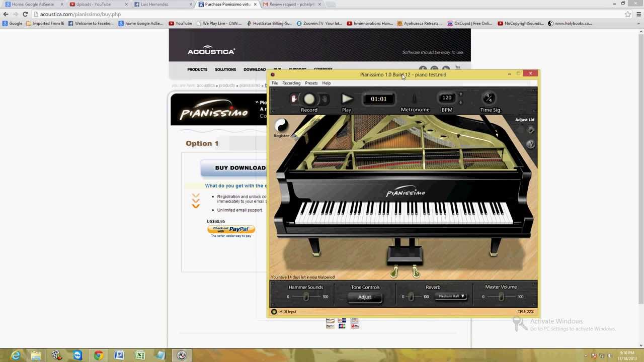Click the Check out with PayPal button
Image resolution: width=644 pixels, height=362 pixels.
tap(231, 229)
